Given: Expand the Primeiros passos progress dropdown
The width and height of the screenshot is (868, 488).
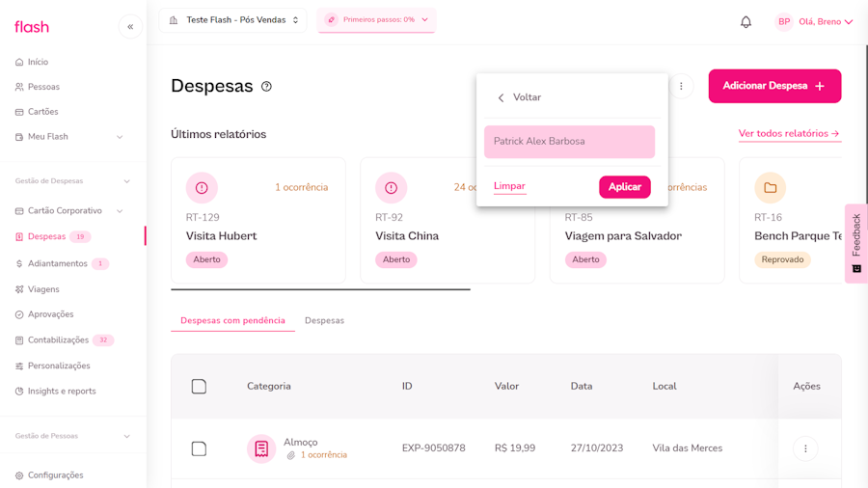Looking at the screenshot, I should (377, 19).
